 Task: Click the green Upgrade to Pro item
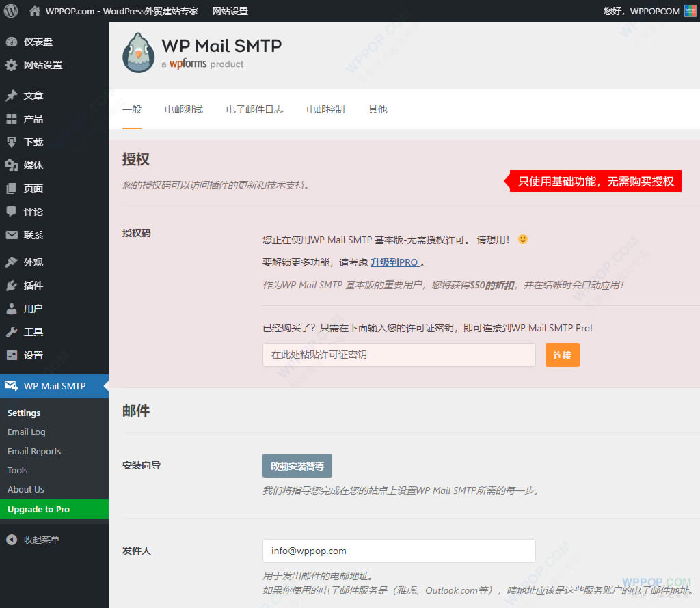[54, 509]
